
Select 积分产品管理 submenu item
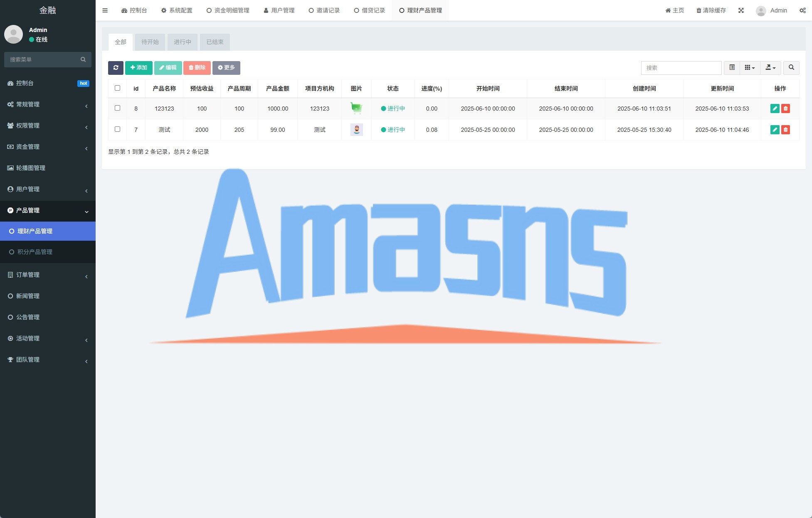point(48,252)
